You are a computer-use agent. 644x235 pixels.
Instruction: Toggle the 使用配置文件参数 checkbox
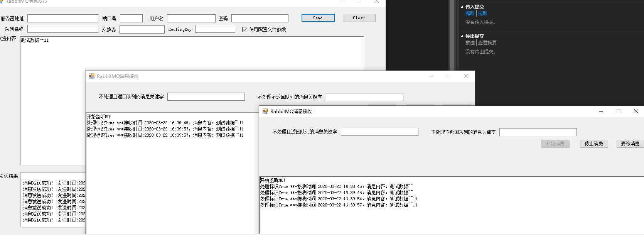coord(244,29)
